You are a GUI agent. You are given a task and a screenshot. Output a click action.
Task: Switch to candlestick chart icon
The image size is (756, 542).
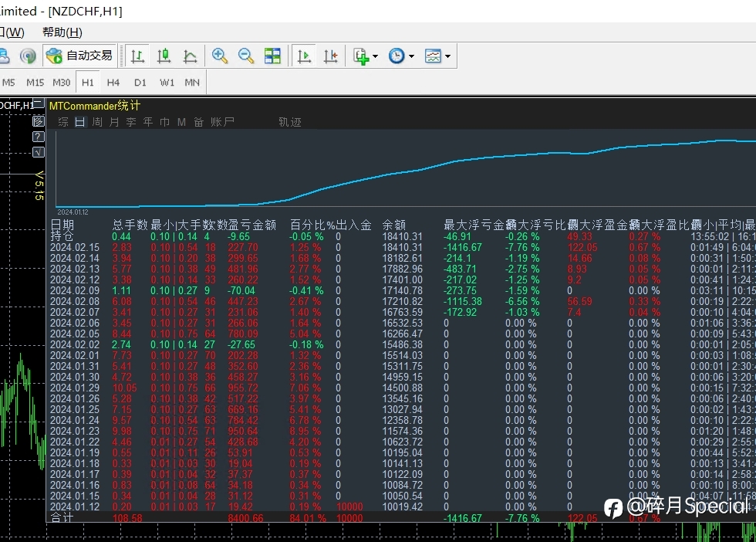(164, 56)
